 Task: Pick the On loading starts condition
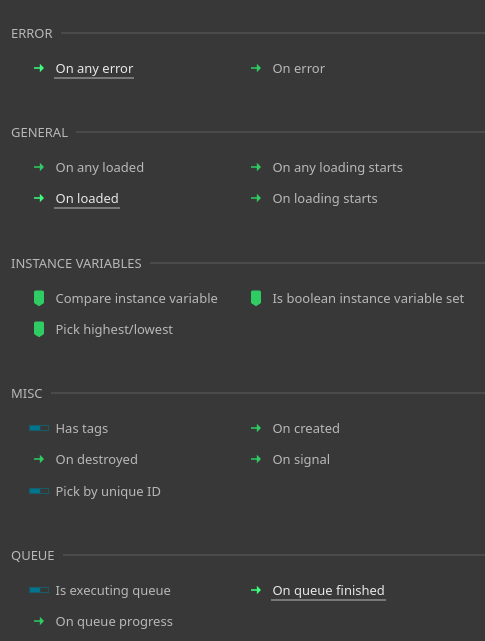325,199
